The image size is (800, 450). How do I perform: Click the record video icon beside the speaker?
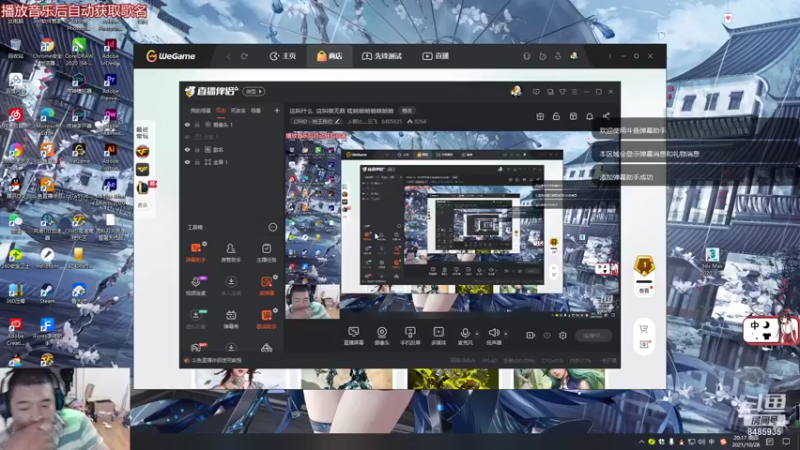(531, 335)
